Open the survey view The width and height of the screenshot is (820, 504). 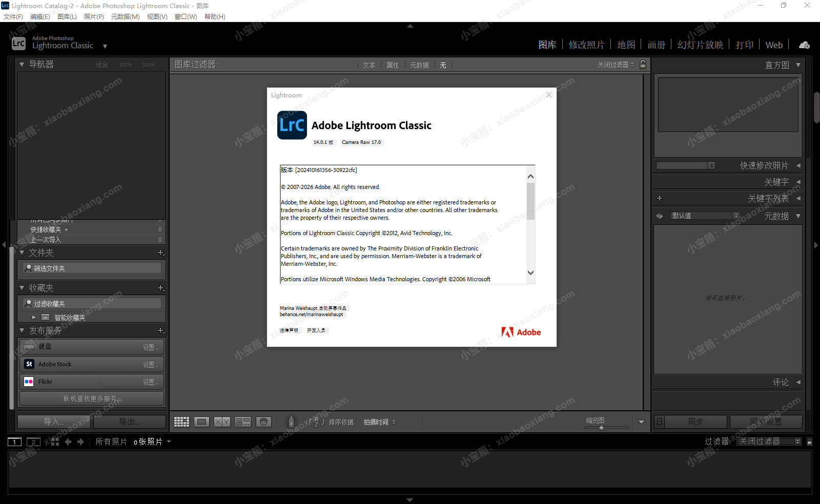[x=243, y=422]
